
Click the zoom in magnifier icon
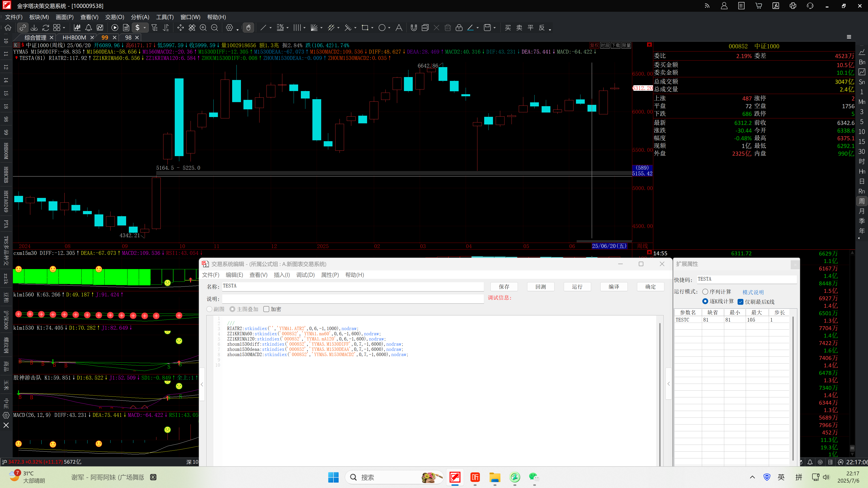tap(203, 28)
